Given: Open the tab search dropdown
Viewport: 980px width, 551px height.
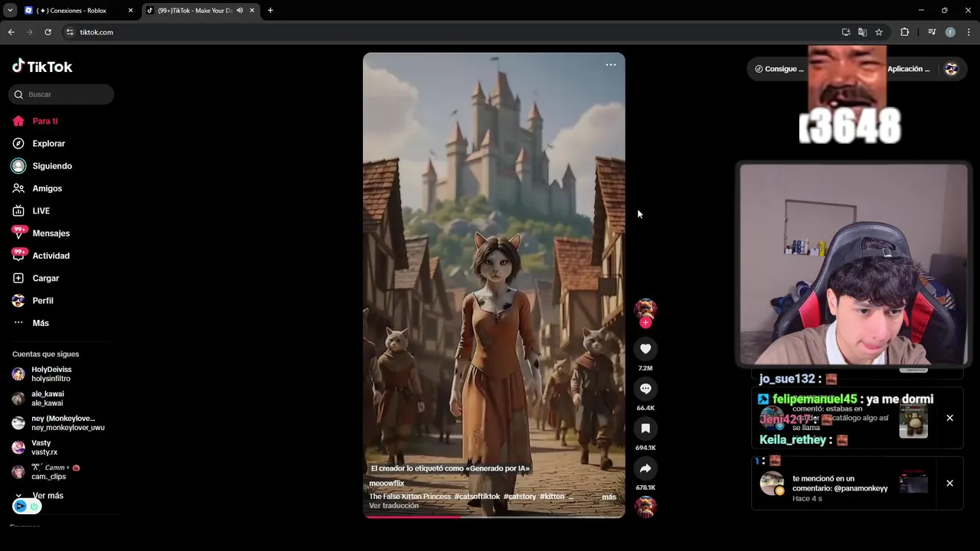Looking at the screenshot, I should (10, 11).
